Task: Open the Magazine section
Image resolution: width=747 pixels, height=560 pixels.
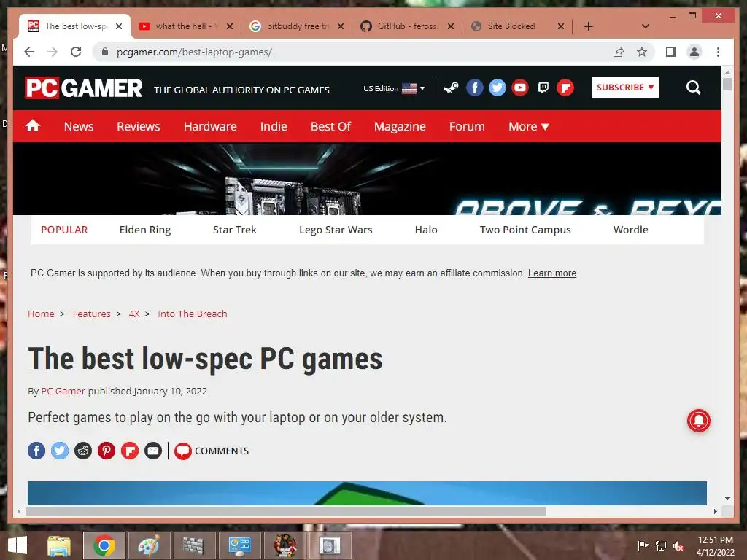Action: (400, 126)
